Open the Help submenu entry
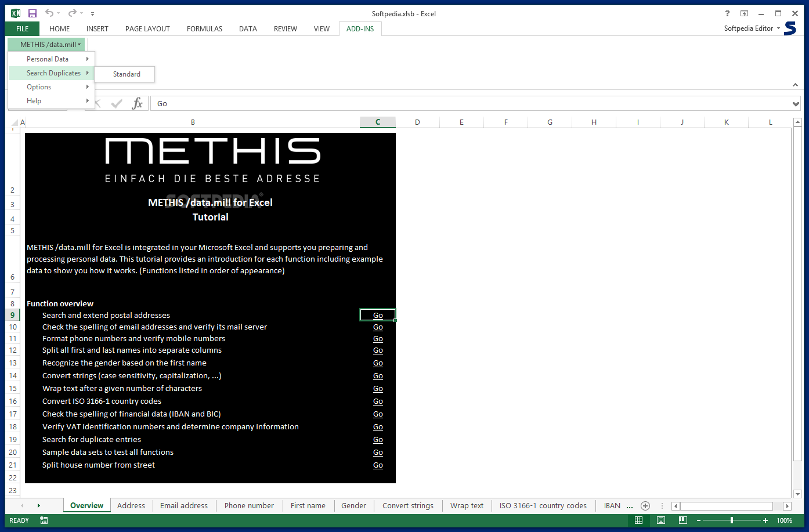The height and width of the screenshot is (532, 809). coord(52,101)
